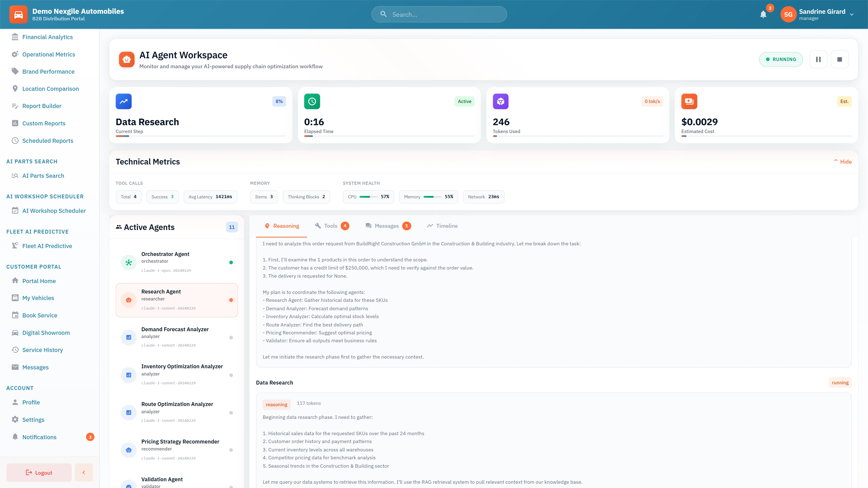The width and height of the screenshot is (868, 488).
Task: Click the Digital Showroom car icon
Action: click(x=15, y=332)
